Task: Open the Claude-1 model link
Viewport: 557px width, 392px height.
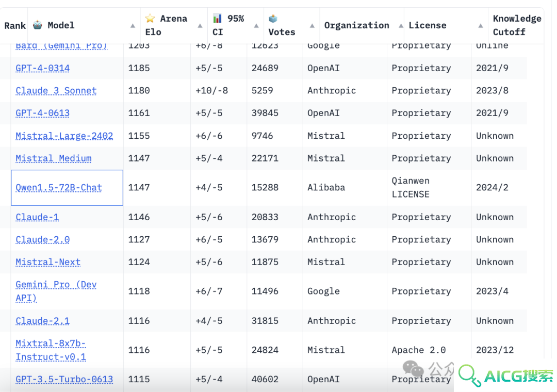Action: tap(37, 217)
